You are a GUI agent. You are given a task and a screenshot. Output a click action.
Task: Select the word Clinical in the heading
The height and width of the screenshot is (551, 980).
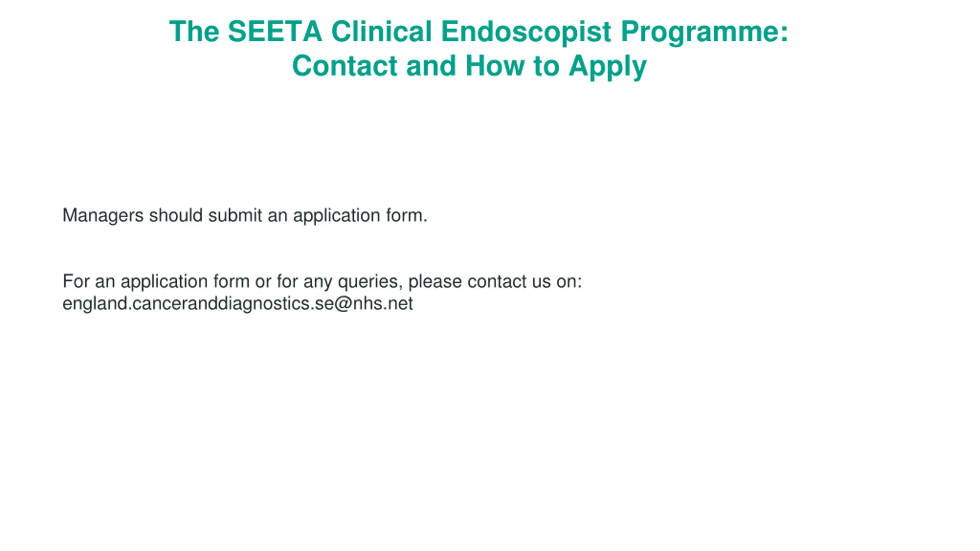click(381, 31)
